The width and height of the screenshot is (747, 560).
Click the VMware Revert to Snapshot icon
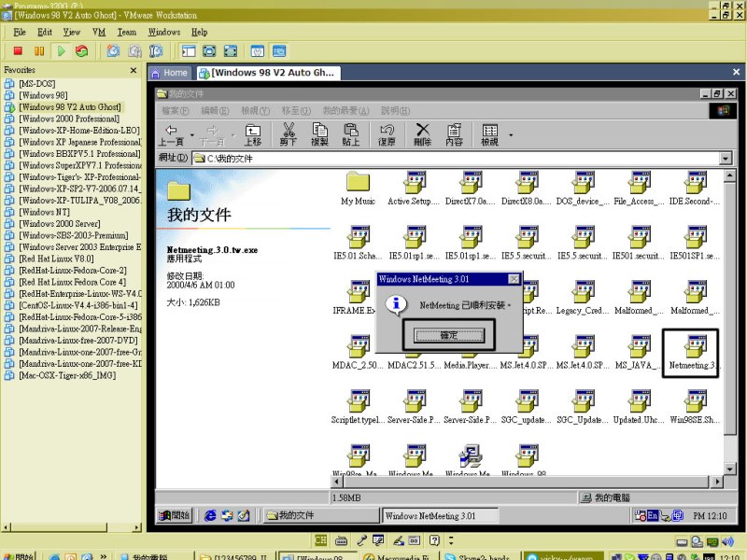(x=134, y=50)
